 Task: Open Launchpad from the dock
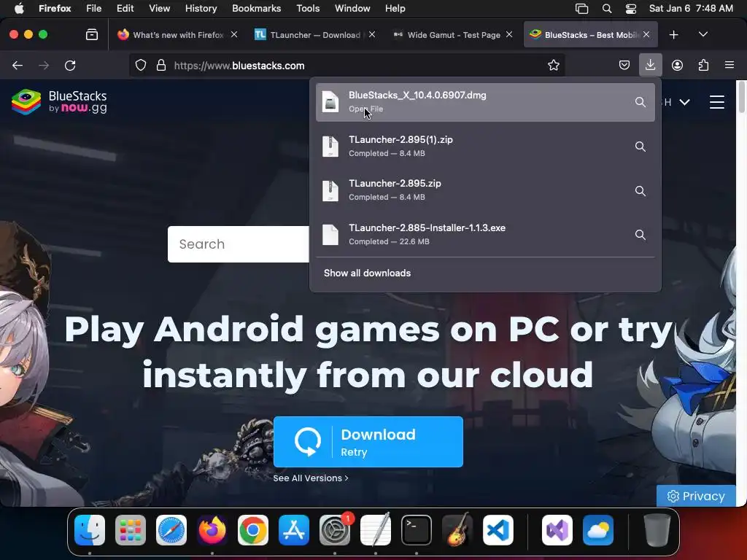pyautogui.click(x=131, y=530)
